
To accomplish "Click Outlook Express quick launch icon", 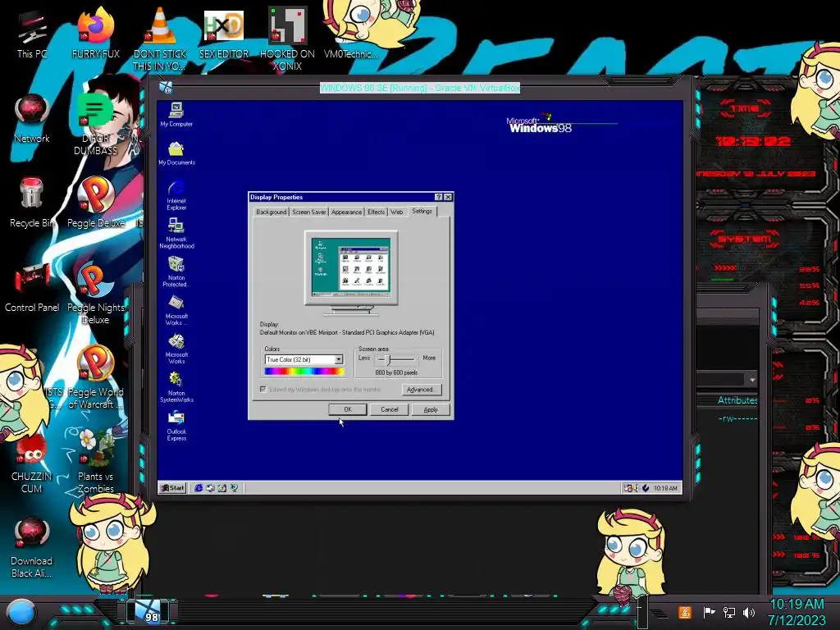I will point(210,487).
